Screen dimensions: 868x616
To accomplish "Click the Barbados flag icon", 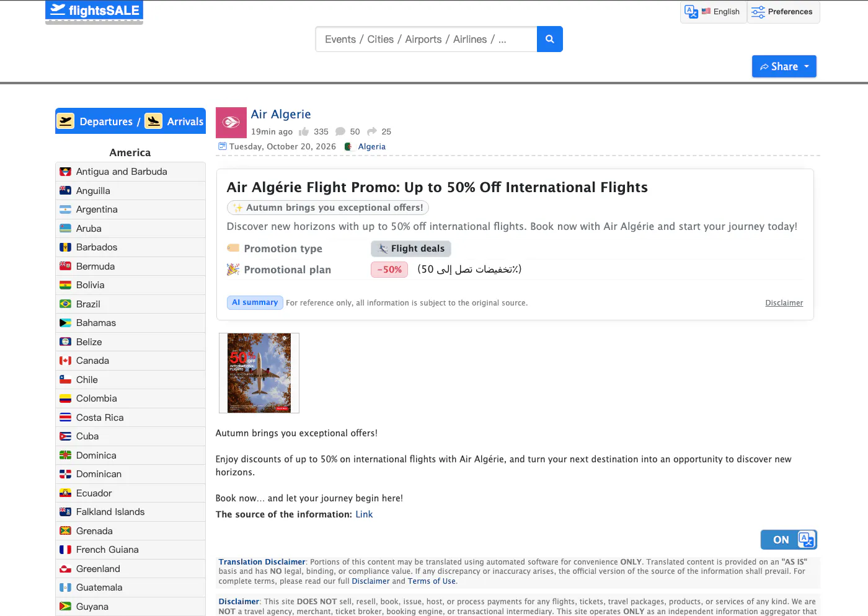I will click(x=65, y=247).
